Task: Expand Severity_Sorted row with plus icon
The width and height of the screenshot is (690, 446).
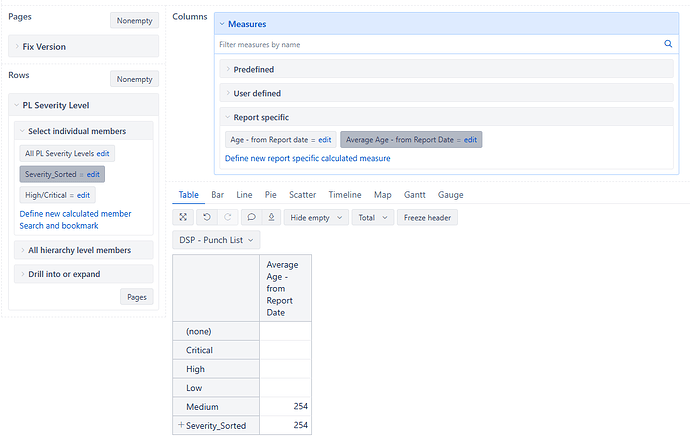Action: pyautogui.click(x=181, y=425)
